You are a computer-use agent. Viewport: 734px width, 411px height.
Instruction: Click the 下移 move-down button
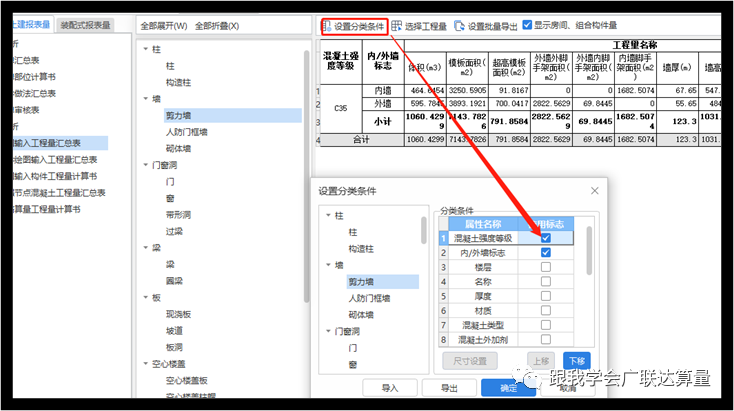click(x=577, y=361)
